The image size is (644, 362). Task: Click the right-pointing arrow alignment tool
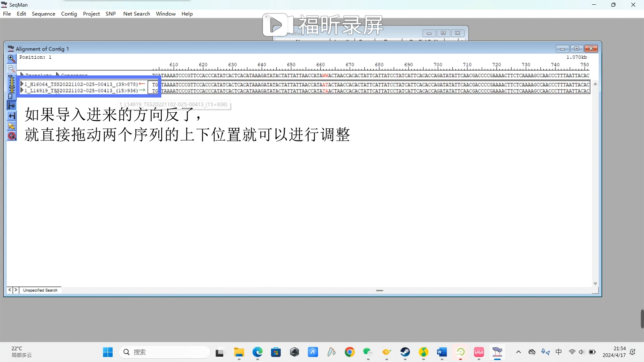[x=11, y=106]
